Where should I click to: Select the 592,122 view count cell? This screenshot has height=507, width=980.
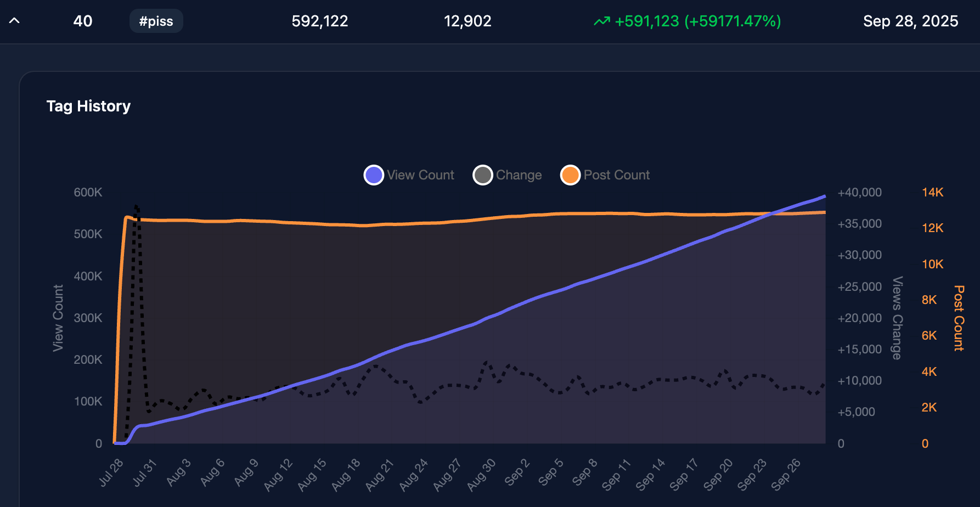[x=320, y=21]
